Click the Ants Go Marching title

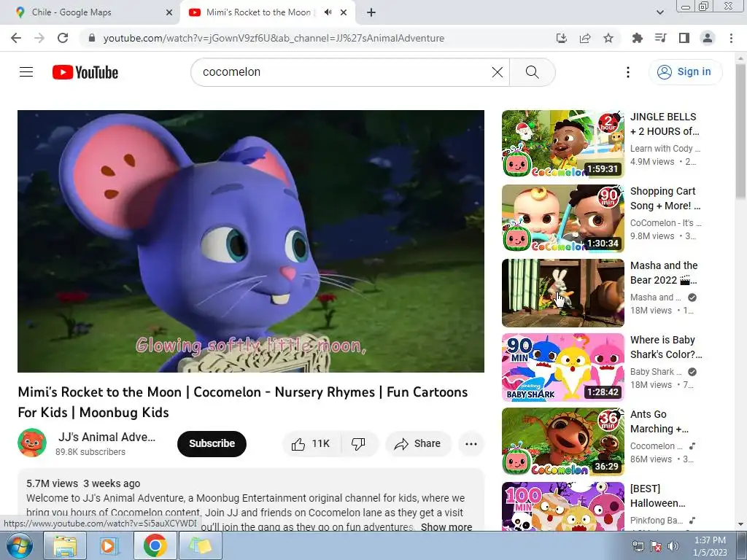click(659, 421)
